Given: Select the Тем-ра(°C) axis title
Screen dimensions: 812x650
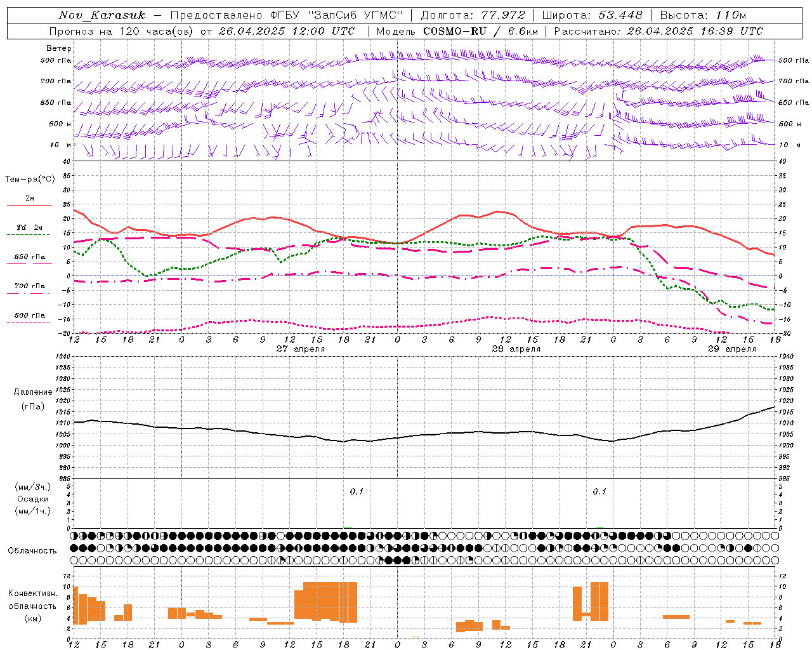Looking at the screenshot, I should coord(30,180).
